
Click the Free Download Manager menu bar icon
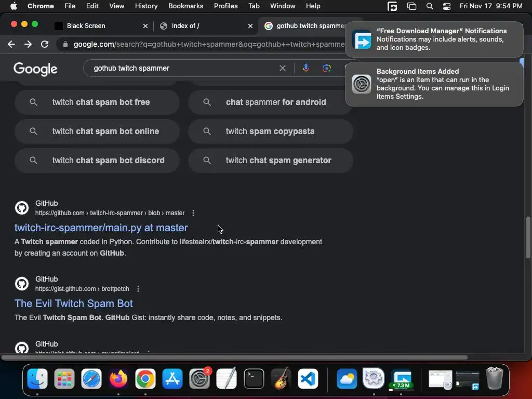click(x=392, y=6)
